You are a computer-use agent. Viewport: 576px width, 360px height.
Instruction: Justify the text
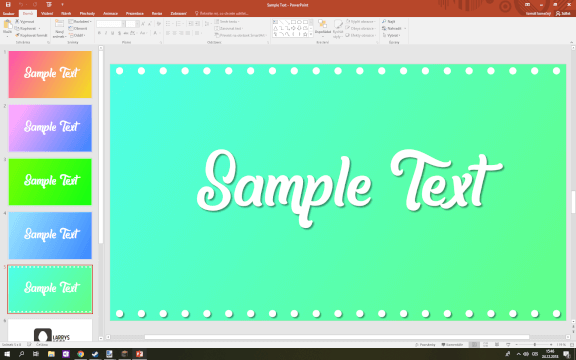click(188, 33)
